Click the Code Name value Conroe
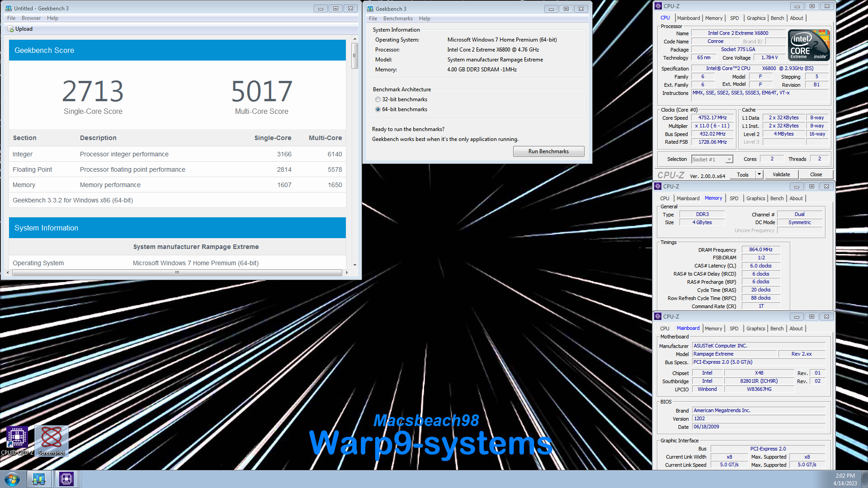868x488 pixels. (715, 41)
